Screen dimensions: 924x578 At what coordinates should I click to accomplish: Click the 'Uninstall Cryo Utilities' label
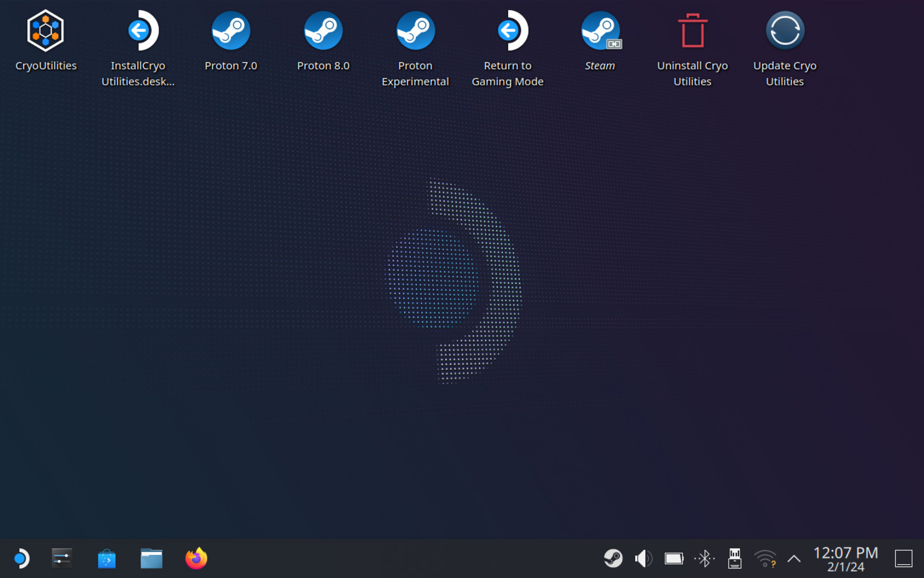(x=693, y=74)
